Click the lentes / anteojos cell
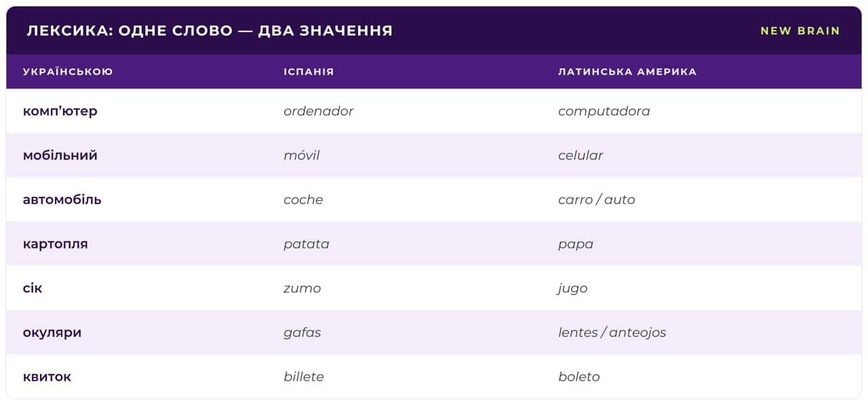Screen dimensions: 868x405 [x=612, y=332]
